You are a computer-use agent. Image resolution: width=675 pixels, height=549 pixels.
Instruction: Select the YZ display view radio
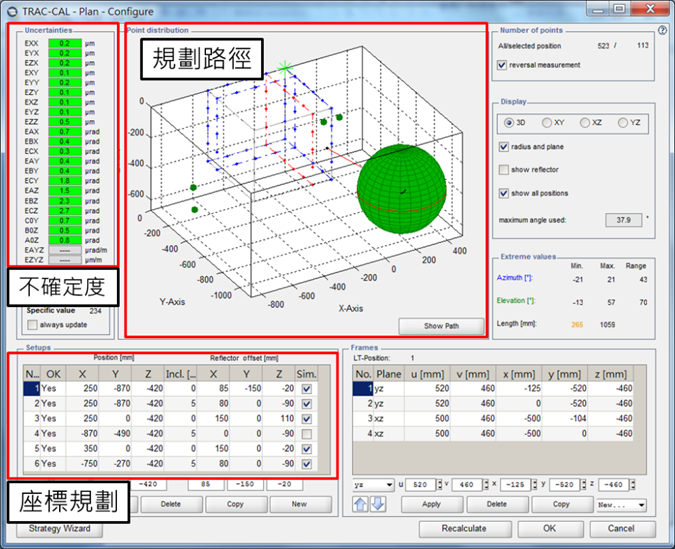click(623, 122)
